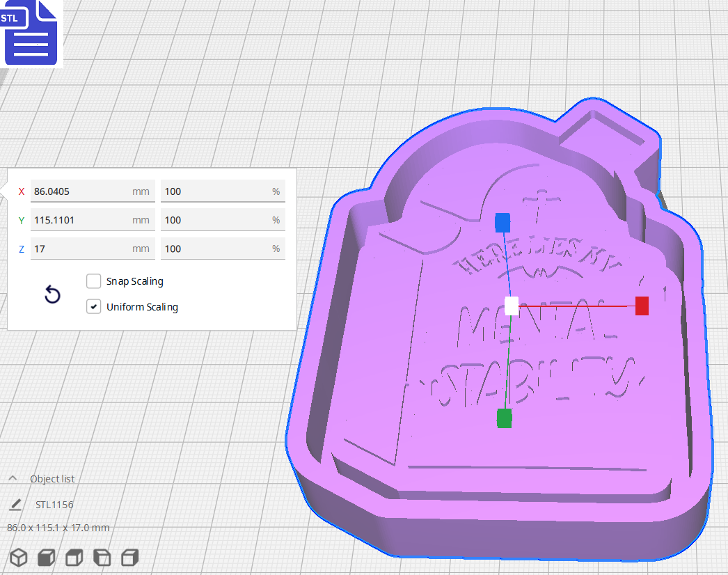Click the X percentage field showing 100

pos(223,191)
